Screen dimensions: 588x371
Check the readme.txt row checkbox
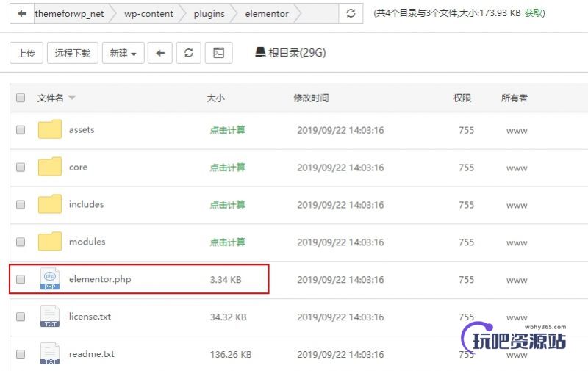pyautogui.click(x=21, y=354)
